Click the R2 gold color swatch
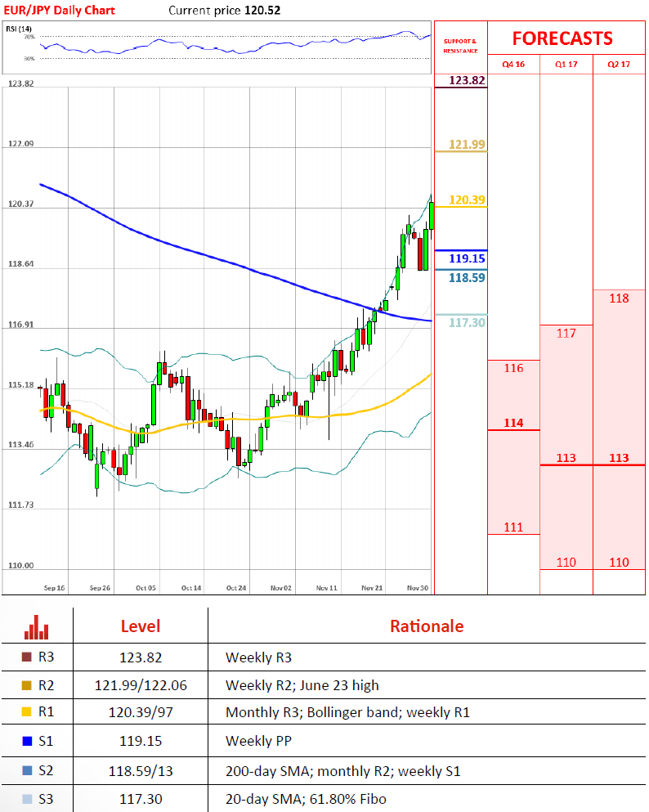Screen dimensions: 649x812 coord(27,685)
